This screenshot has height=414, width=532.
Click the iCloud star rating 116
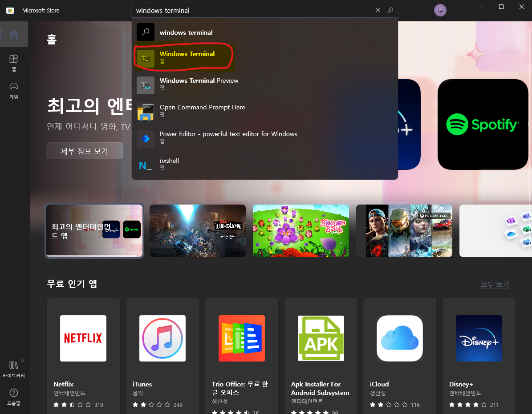395,405
